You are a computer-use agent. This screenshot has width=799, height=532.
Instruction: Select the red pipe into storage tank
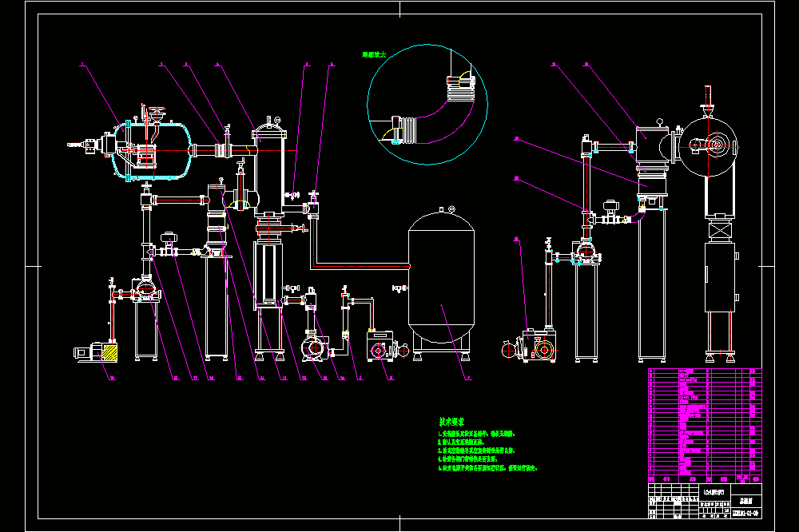[361, 265]
